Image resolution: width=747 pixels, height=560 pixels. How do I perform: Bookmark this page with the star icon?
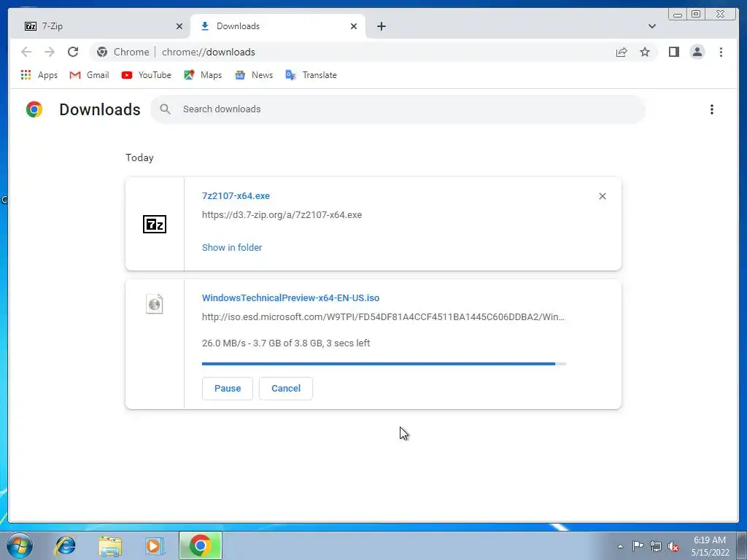645,52
